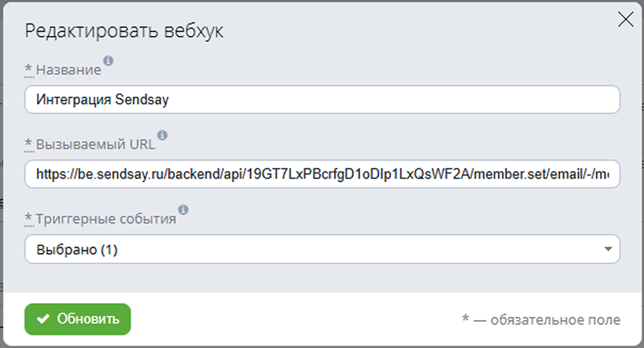Click the small gray circle above Название field
644x348 pixels.
[x=109, y=61]
